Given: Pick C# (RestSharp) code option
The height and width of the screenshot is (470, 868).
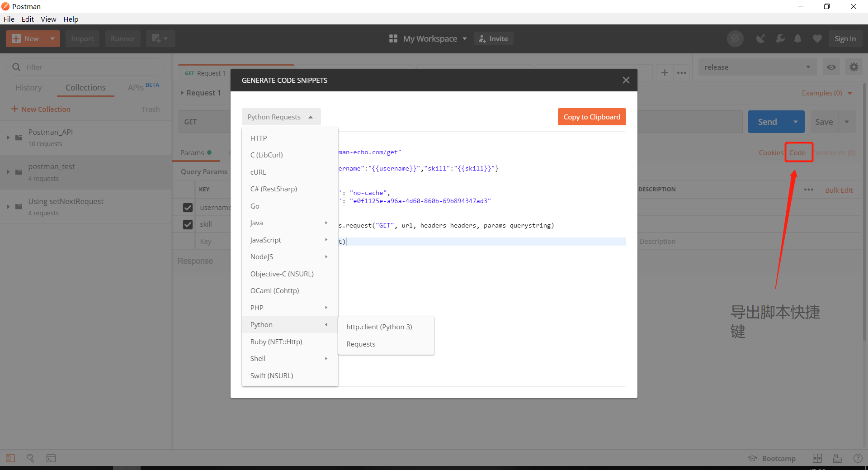Looking at the screenshot, I should click(290, 189).
